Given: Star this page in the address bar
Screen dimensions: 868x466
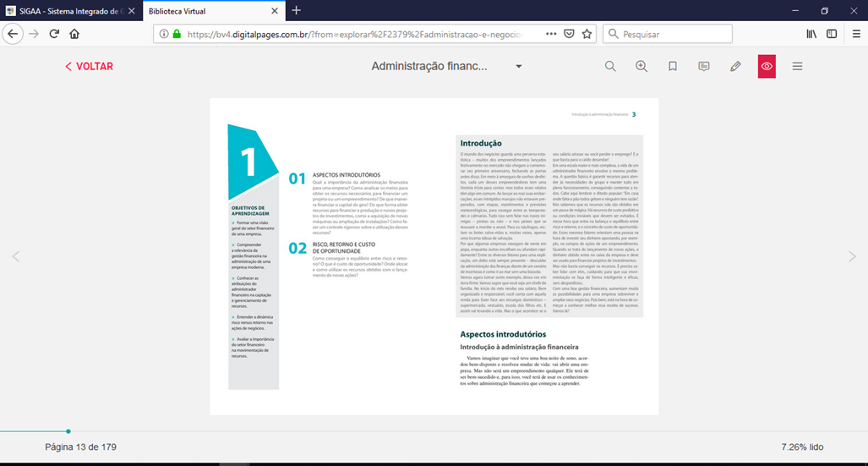Looking at the screenshot, I should tap(587, 34).
